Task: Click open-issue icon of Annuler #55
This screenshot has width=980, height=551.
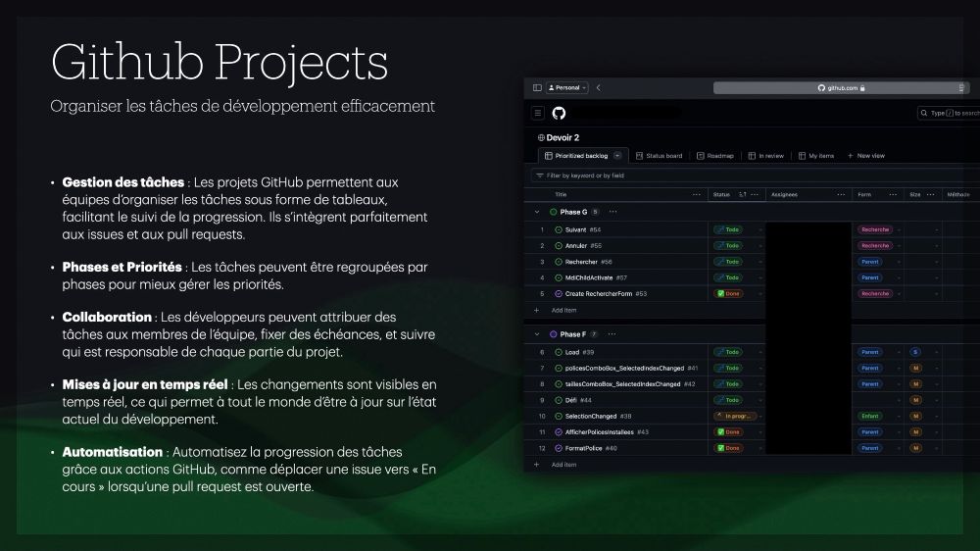Action: click(559, 246)
